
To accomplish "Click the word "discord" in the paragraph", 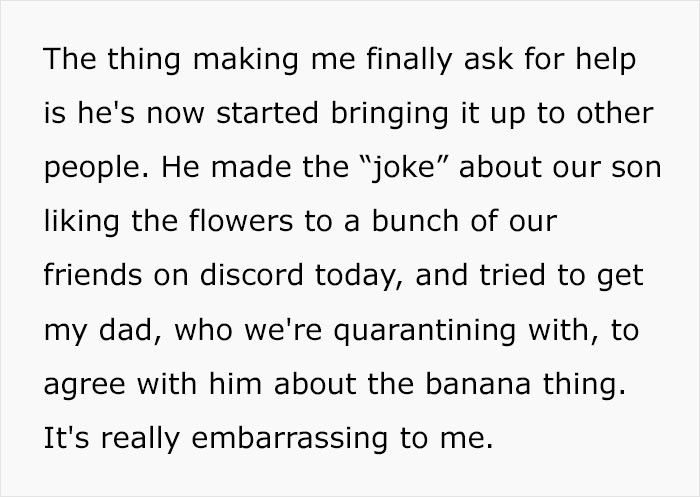I will (252, 275).
